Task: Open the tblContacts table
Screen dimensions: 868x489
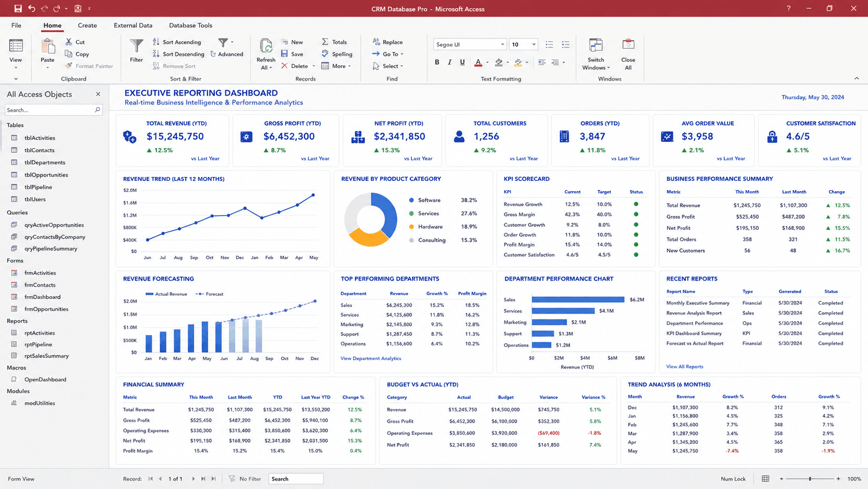Action: click(x=39, y=150)
